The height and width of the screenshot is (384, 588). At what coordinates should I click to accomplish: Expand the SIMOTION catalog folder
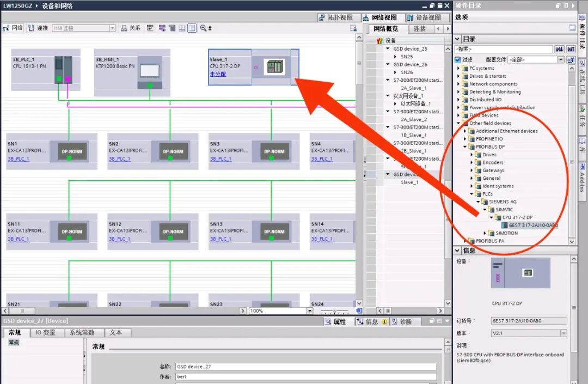(485, 233)
